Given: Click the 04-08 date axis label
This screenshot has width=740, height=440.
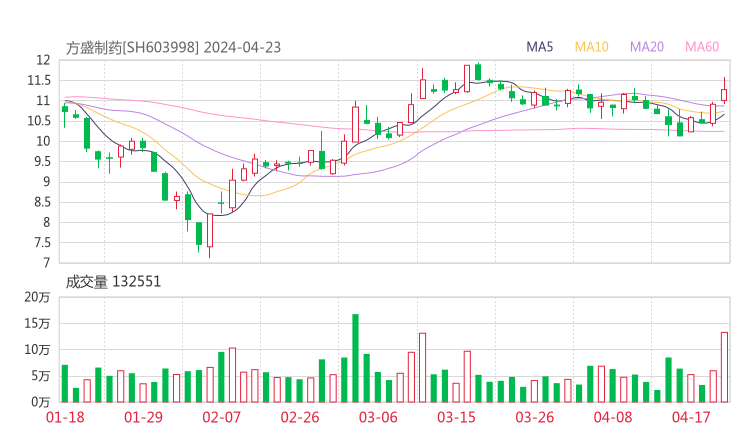Looking at the screenshot, I should [x=613, y=417].
